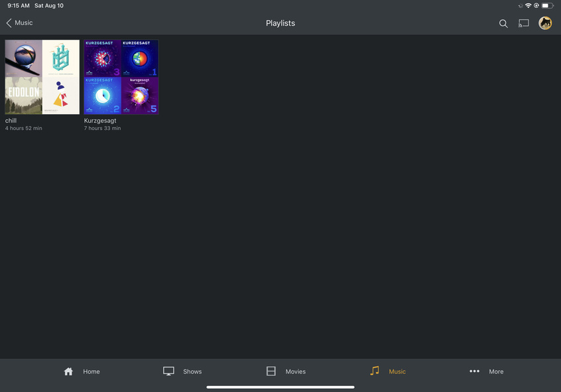Tap the More ellipsis icon
Image resolution: width=561 pixels, height=392 pixels.
pos(474,371)
